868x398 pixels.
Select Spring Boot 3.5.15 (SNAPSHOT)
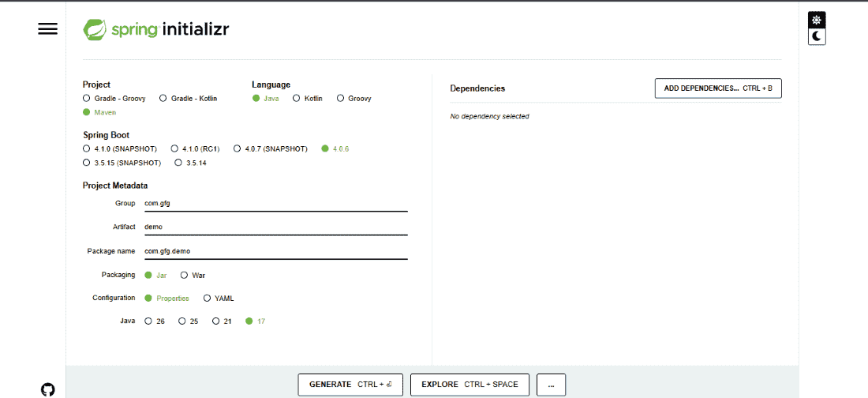122,163
